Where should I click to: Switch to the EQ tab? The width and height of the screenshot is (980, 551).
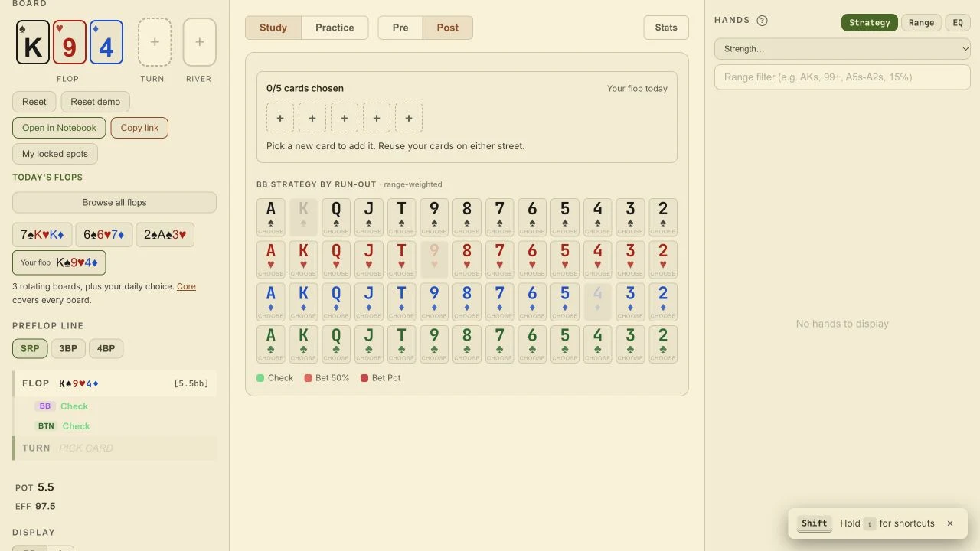click(958, 22)
